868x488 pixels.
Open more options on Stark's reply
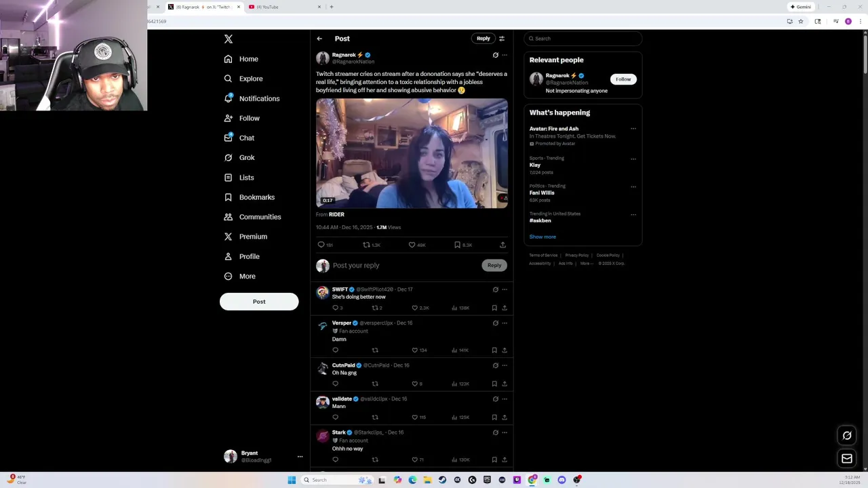(505, 432)
